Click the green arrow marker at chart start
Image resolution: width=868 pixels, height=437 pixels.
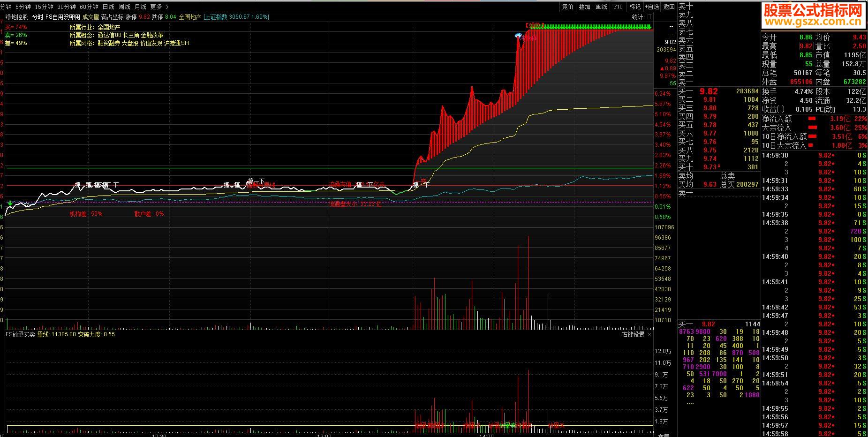(10, 203)
